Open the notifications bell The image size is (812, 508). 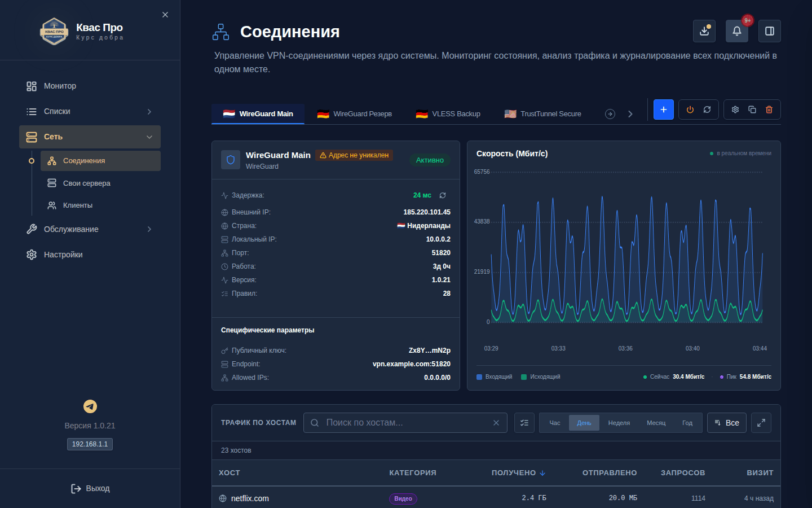pos(737,31)
